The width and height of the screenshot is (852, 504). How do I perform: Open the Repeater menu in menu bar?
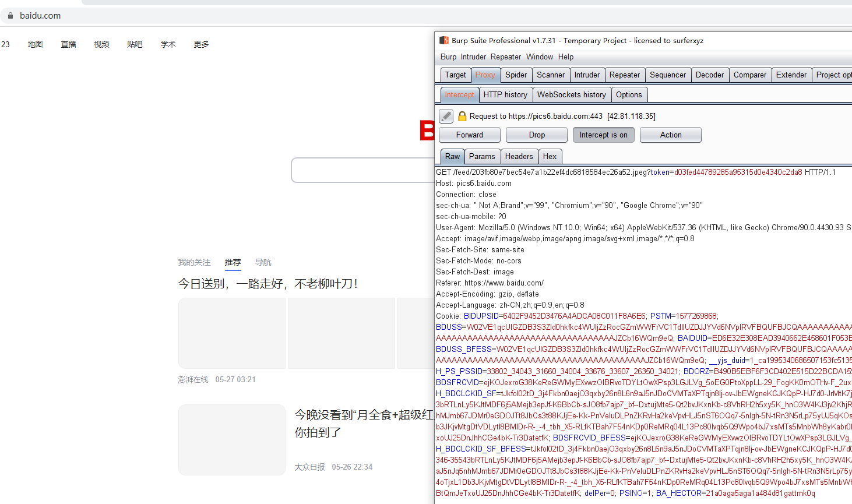tap(505, 57)
